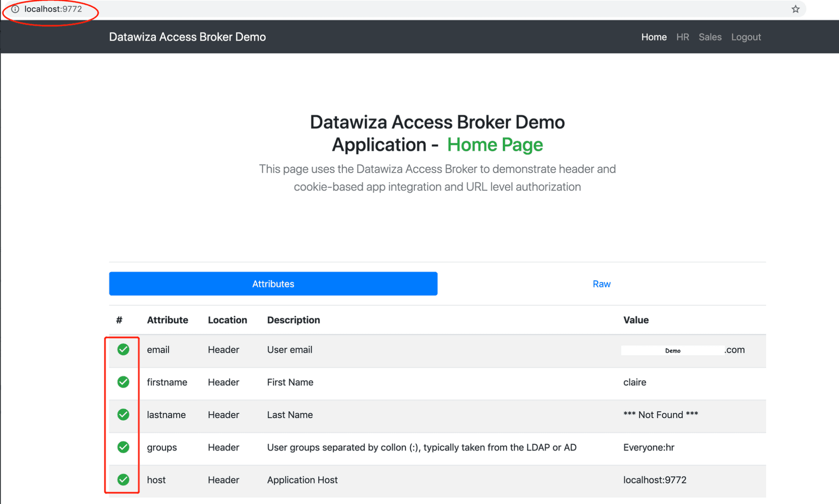
Task: Click the Location column header
Action: point(227,320)
